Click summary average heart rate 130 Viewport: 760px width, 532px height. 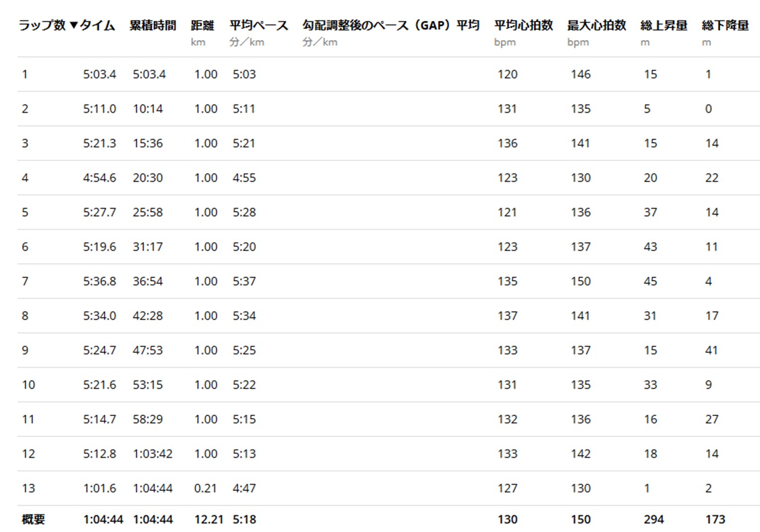coord(507,520)
